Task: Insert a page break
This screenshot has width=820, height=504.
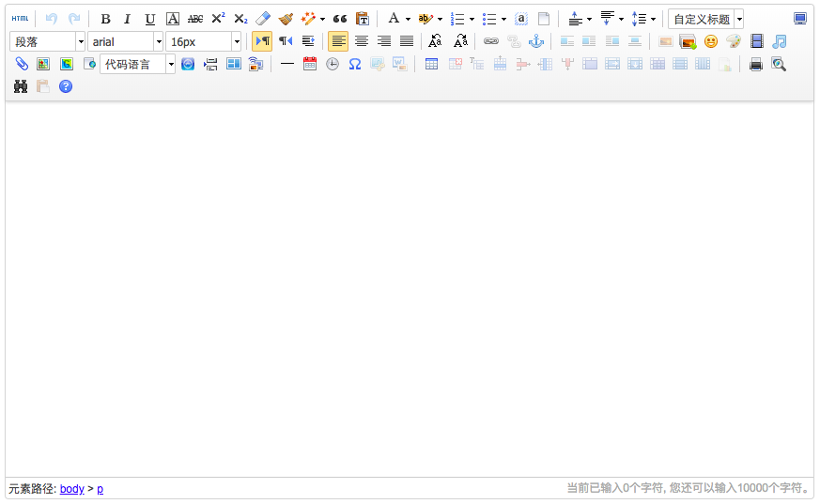Action: click(x=210, y=64)
